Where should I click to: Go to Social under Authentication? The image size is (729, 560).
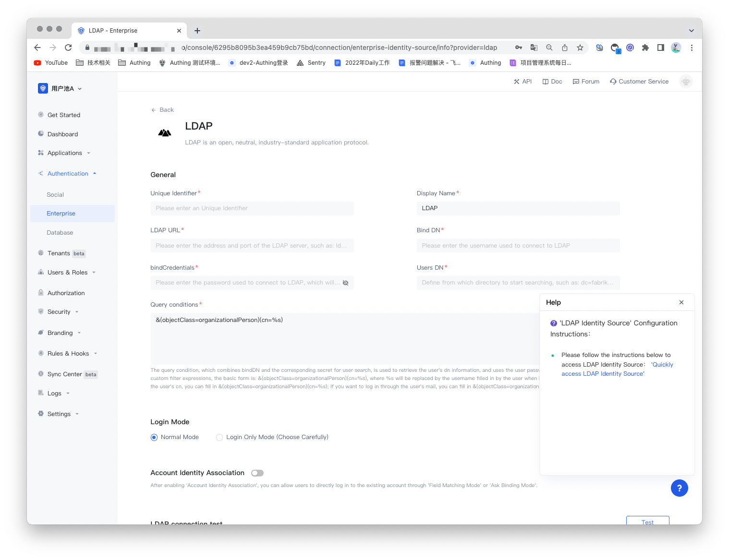[55, 195]
